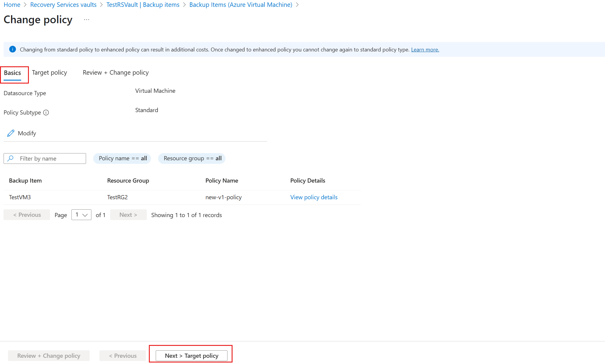Click the TestVM3 backup item row
The width and height of the screenshot is (605, 364).
point(20,197)
